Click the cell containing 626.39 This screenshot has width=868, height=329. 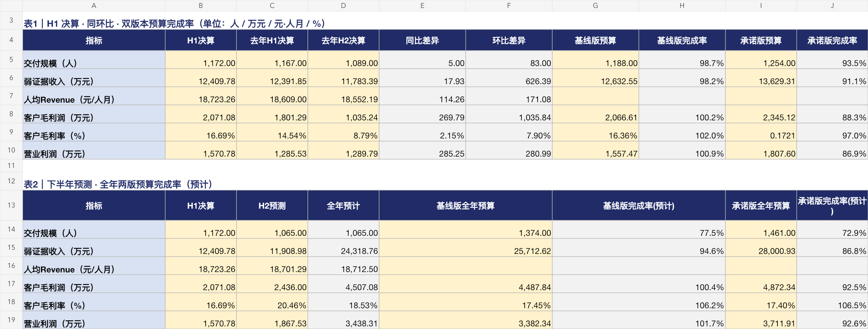click(509, 78)
